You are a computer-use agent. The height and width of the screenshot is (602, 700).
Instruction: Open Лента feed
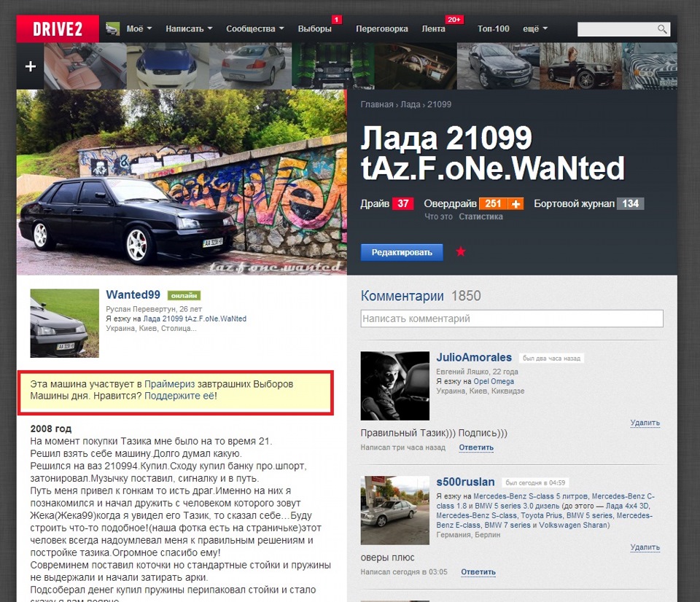pyautogui.click(x=433, y=28)
